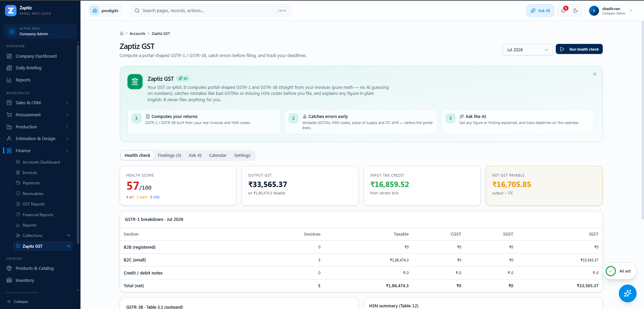Open Collections in the sidebar
The height and width of the screenshot is (309, 644).
[43, 236]
